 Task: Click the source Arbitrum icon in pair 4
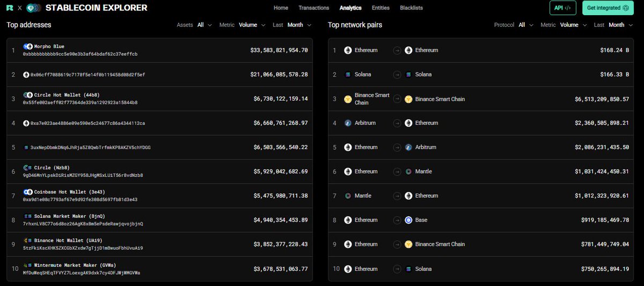(348, 123)
